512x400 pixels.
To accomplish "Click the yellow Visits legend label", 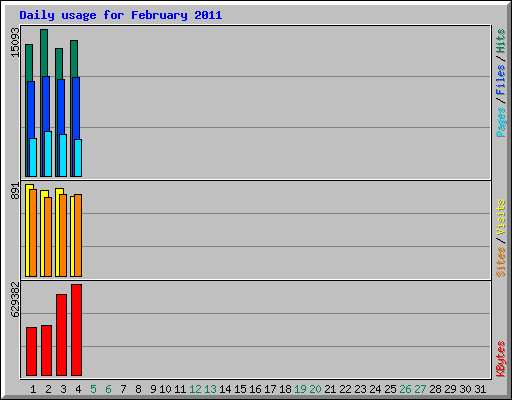I will [500, 217].
